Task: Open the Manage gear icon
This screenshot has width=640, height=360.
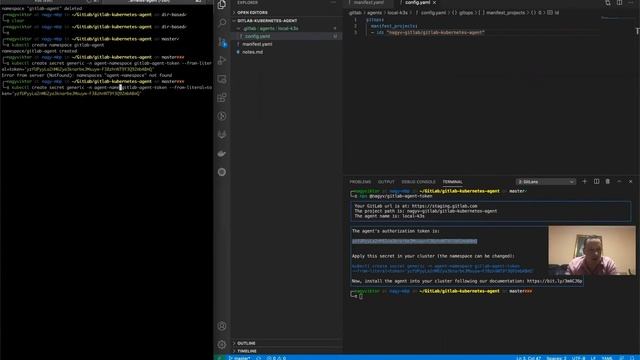Action: point(222,345)
